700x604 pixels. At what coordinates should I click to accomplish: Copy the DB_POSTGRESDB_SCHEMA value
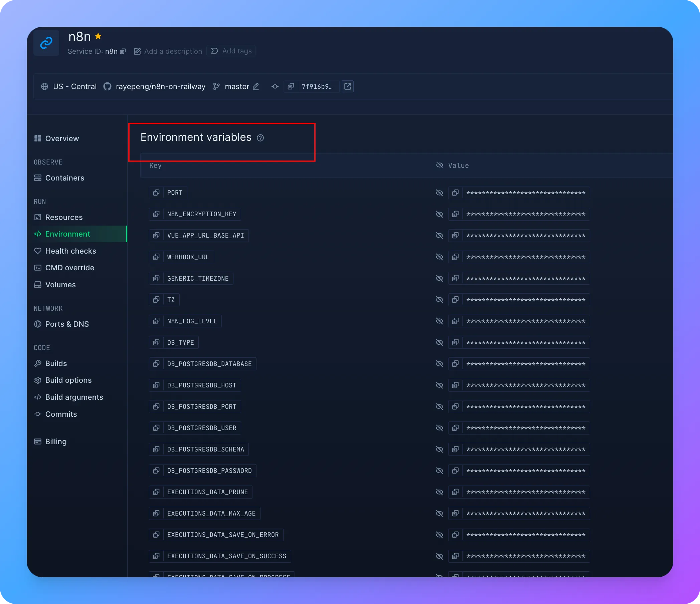point(456,449)
